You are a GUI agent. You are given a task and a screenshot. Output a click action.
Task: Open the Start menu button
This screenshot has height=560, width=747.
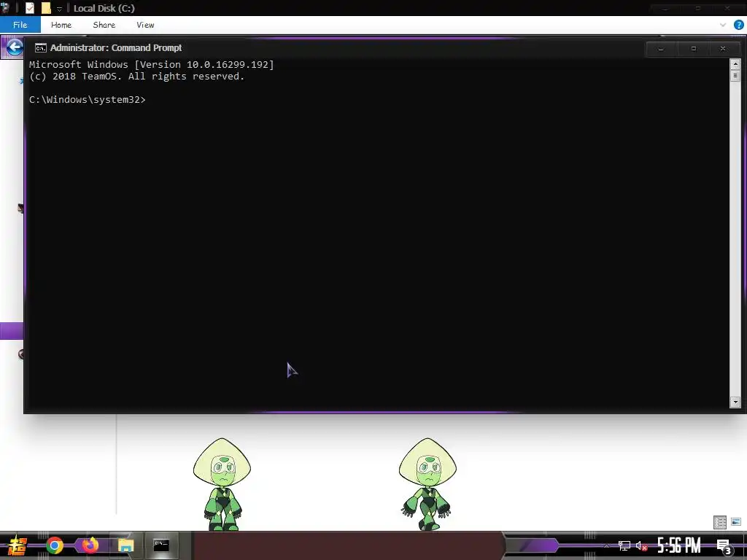point(18,545)
